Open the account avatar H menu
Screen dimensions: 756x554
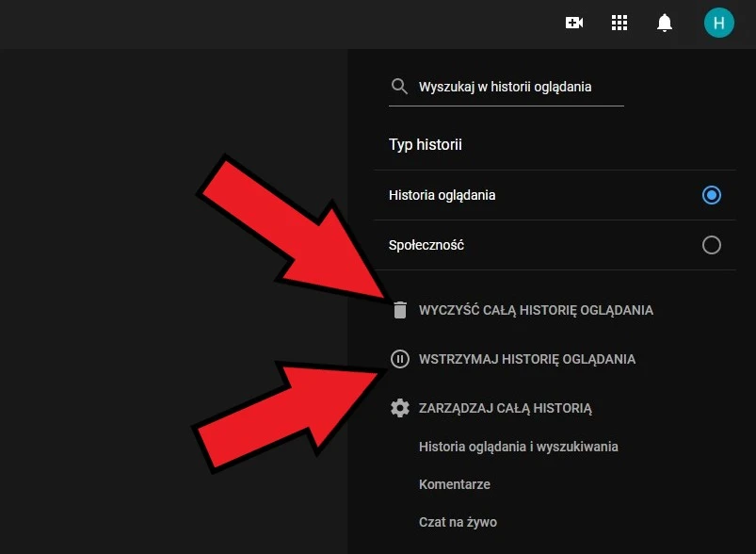pyautogui.click(x=718, y=23)
